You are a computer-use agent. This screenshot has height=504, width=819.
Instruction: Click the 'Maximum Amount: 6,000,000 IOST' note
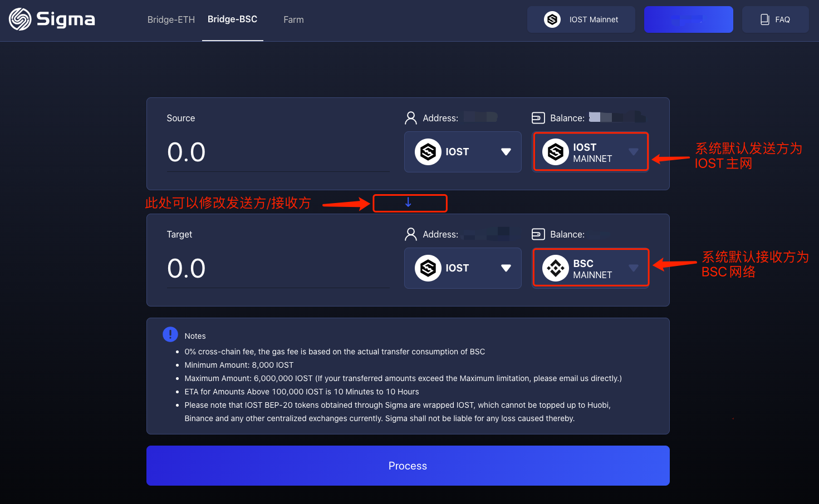click(x=403, y=378)
